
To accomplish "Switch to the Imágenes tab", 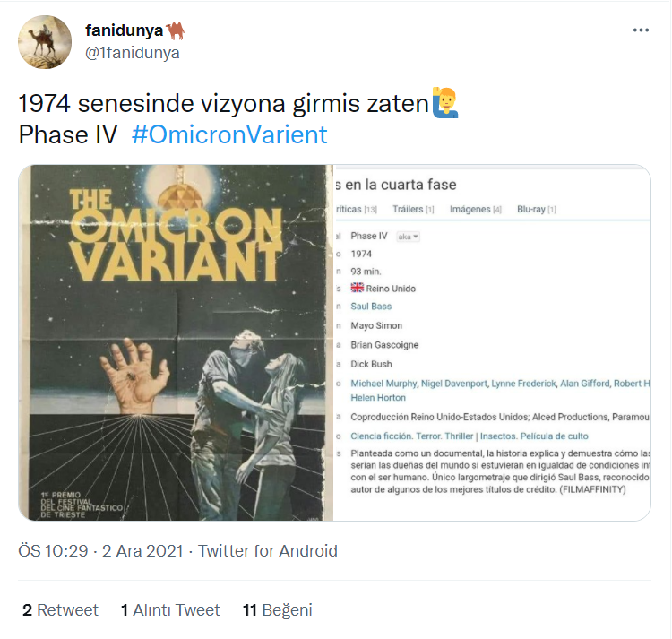I will pos(475,209).
